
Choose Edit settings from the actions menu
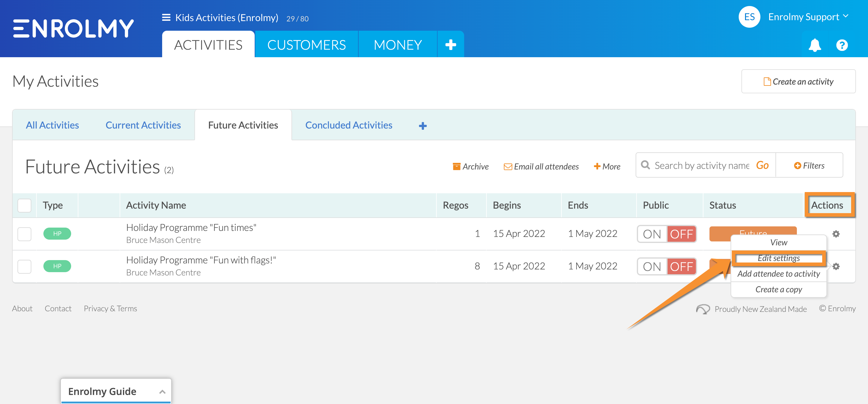778,258
